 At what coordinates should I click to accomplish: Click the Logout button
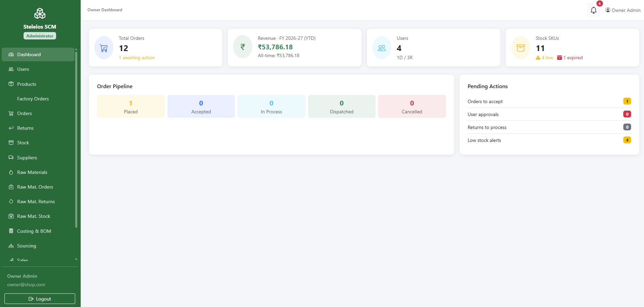(x=40, y=298)
